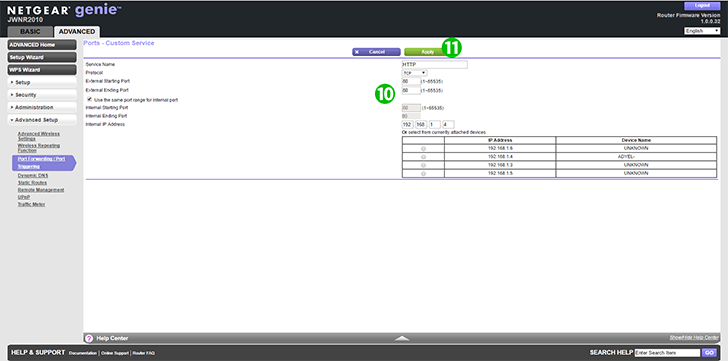
Task: Expand the Administration menu section
Action: (x=42, y=108)
